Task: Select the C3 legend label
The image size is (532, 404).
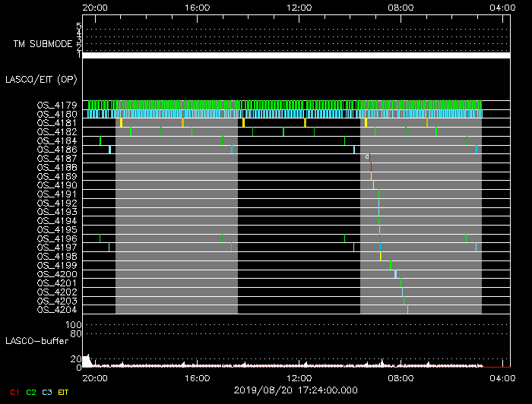Action: (x=47, y=392)
